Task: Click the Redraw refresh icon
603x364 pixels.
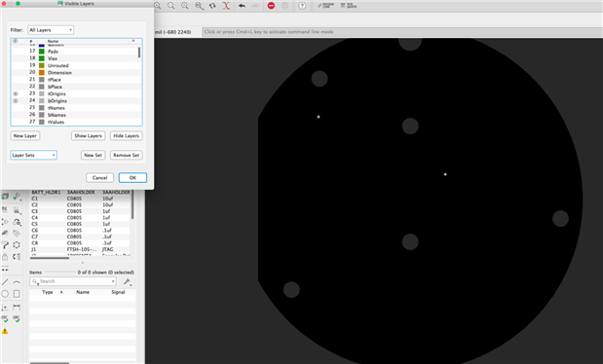Action: (212, 6)
